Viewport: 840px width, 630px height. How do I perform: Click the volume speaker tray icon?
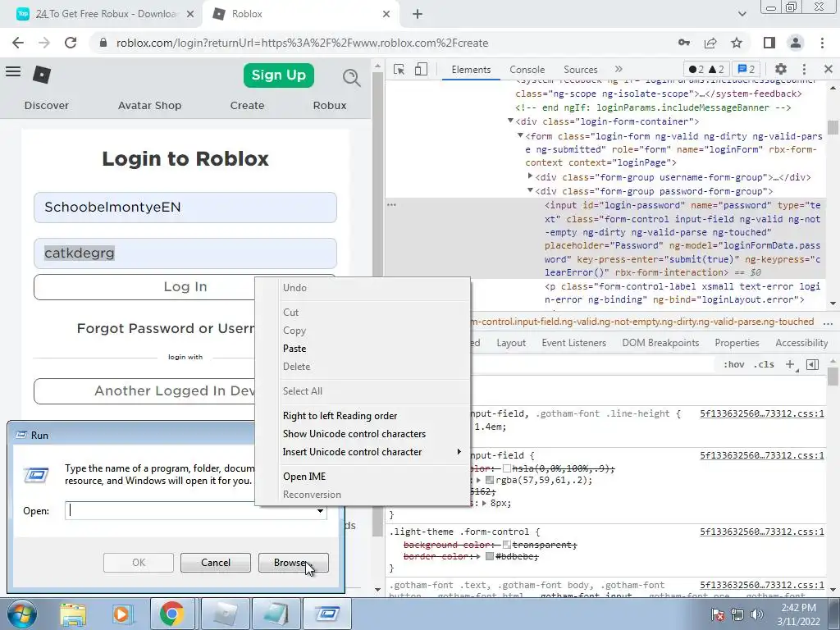757,614
